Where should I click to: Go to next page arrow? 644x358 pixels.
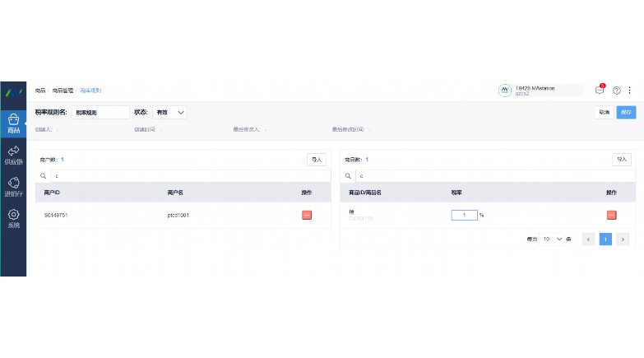point(623,239)
